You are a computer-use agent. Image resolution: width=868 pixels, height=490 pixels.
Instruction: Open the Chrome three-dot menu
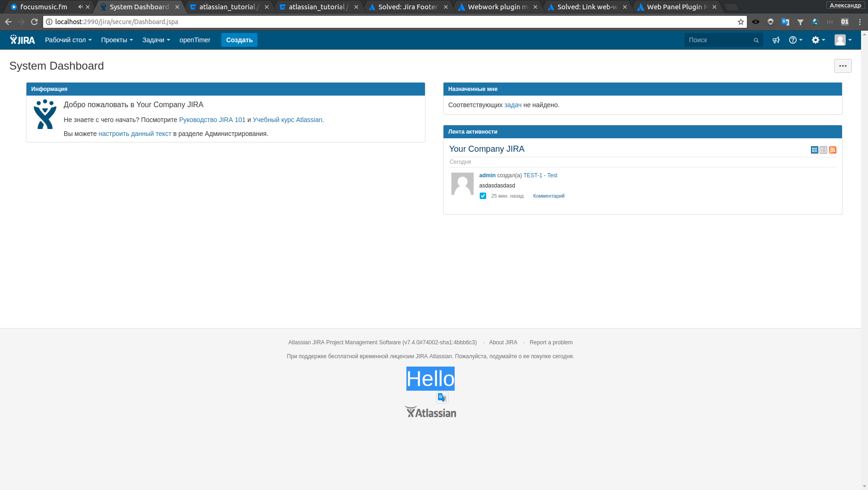(x=860, y=22)
